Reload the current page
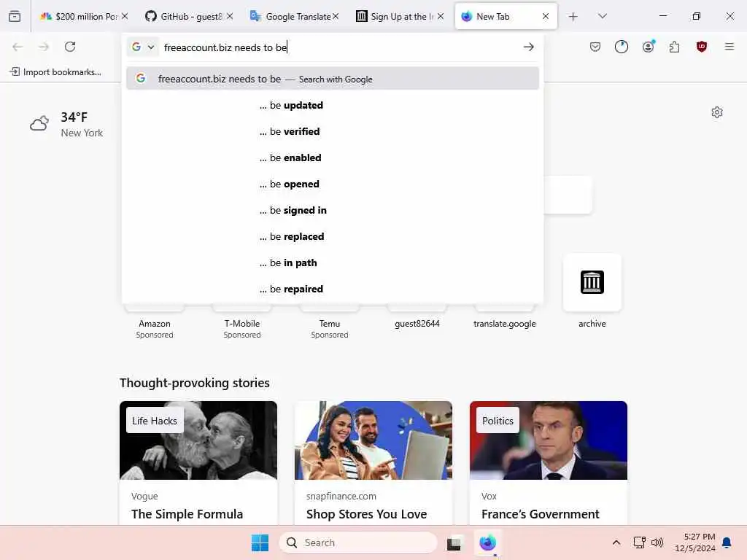Screen dimensions: 747x560 70,47
